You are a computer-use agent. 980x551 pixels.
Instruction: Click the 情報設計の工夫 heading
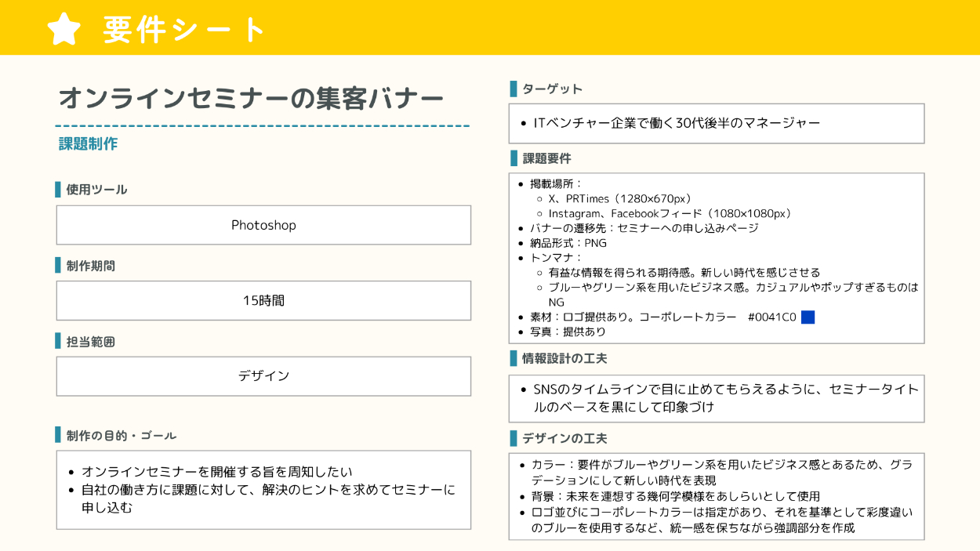564,359
